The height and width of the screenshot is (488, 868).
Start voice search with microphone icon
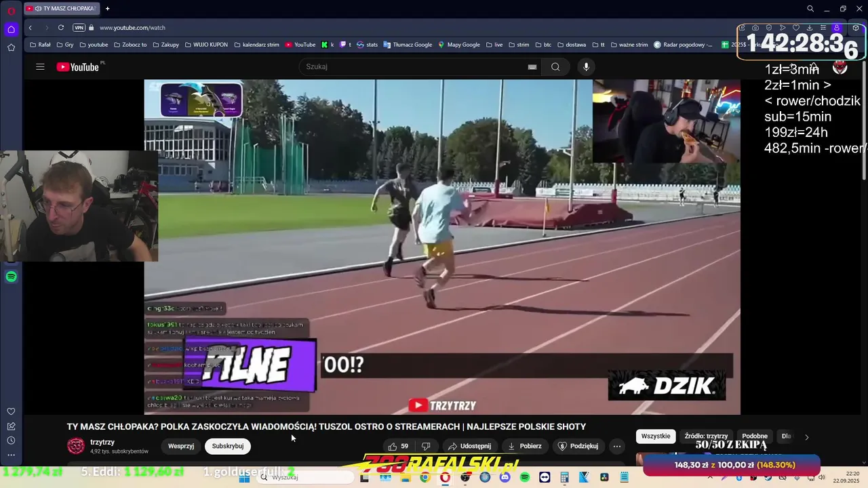click(x=587, y=66)
